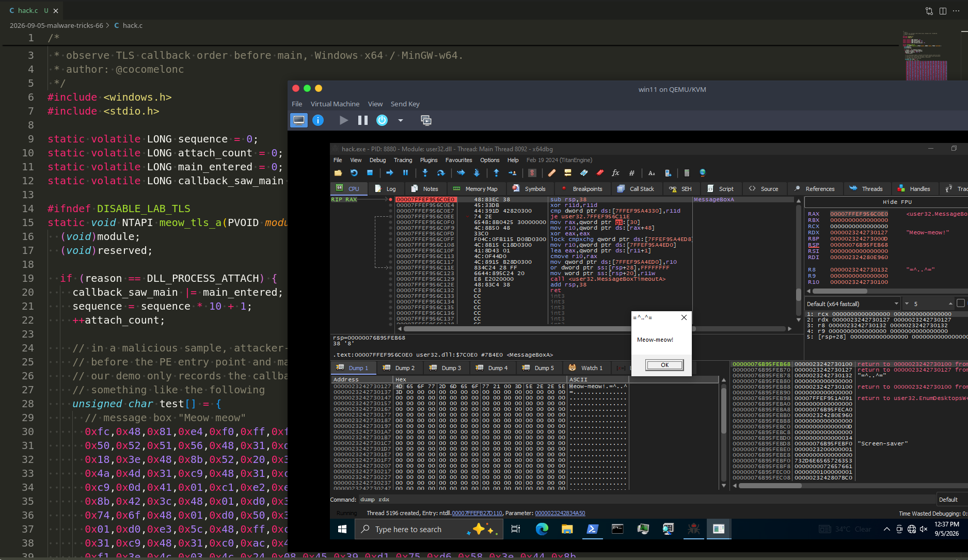Viewport: 968px width, 560px height.
Task: Click the hack.c breadcrumb in editor
Action: 128,25
